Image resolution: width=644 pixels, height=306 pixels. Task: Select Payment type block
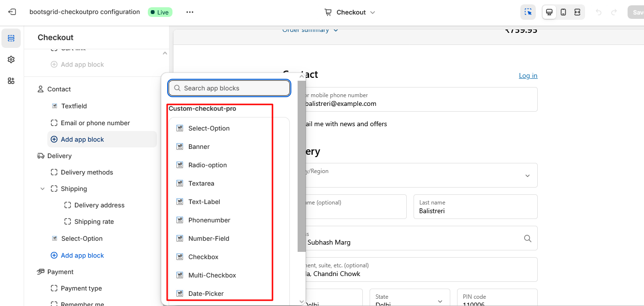pyautogui.click(x=81, y=288)
